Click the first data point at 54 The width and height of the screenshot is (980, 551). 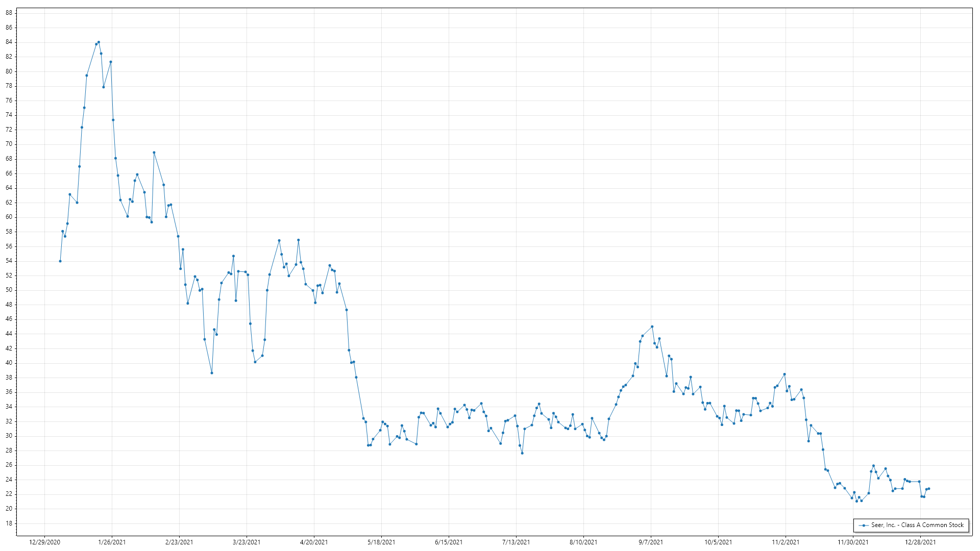click(60, 261)
